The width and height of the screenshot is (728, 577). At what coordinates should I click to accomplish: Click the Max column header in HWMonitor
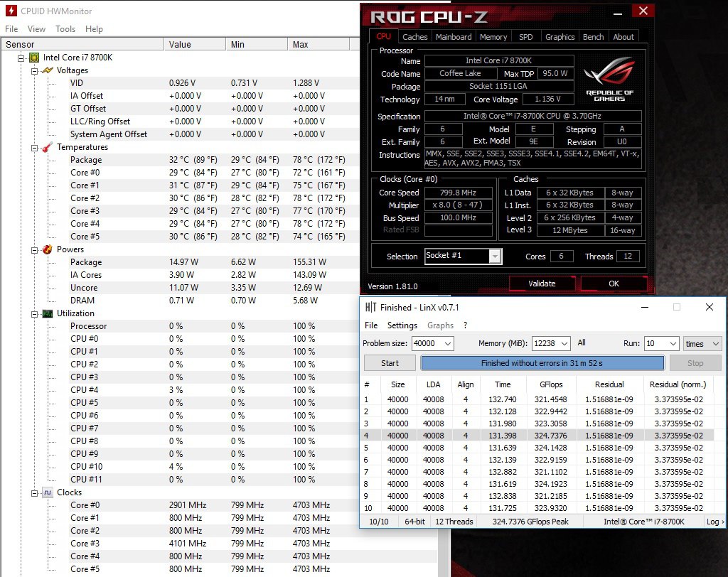tap(318, 45)
